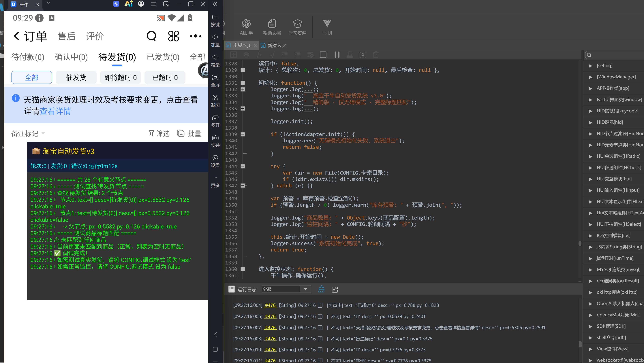644x363 pixels.
Task: Collapse the emulator sidebar with double chevron
Action: (x=215, y=4)
